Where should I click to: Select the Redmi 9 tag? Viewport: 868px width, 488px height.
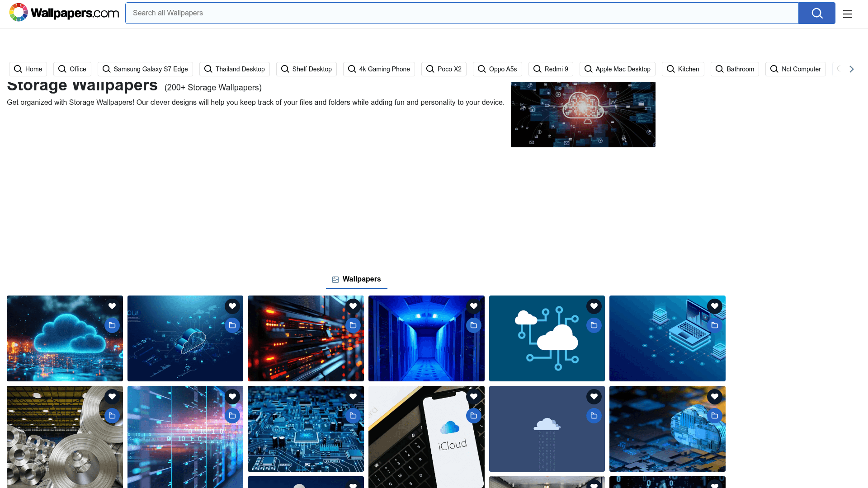coord(551,69)
